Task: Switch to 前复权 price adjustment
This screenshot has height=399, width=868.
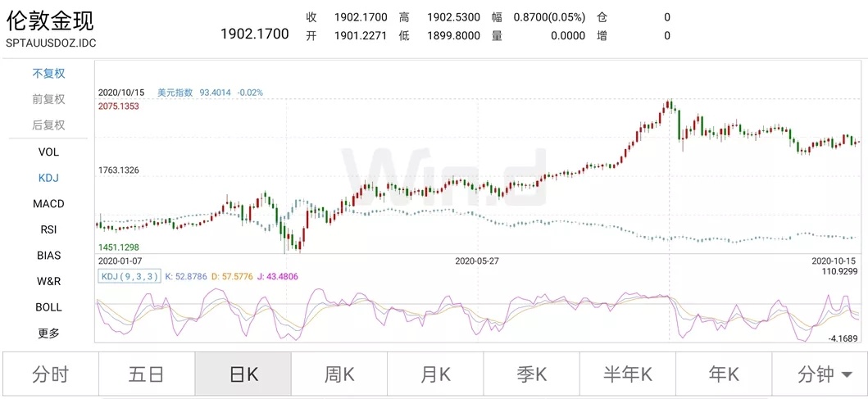Action: tap(48, 99)
